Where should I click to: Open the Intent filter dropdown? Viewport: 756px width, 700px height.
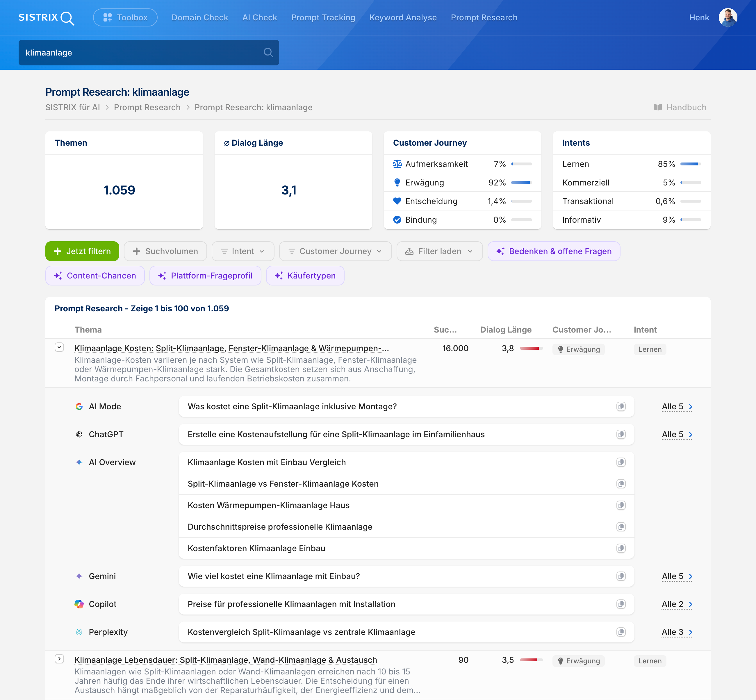(x=243, y=251)
